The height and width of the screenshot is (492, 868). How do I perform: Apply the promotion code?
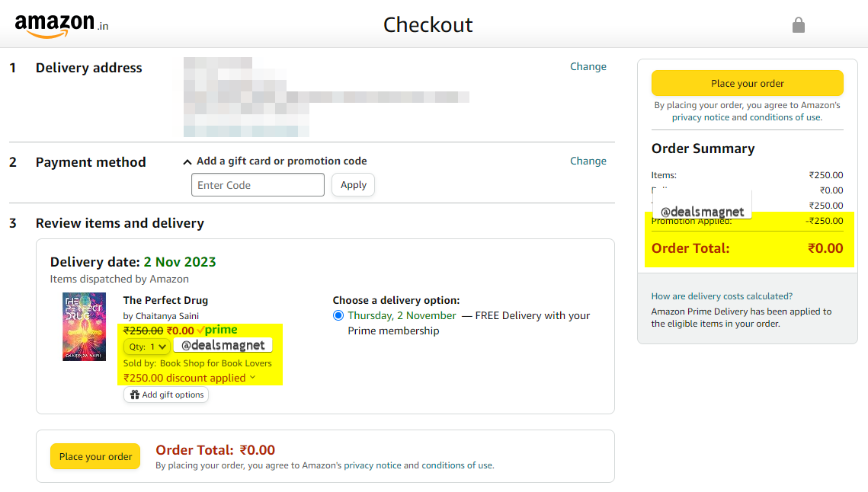point(353,185)
